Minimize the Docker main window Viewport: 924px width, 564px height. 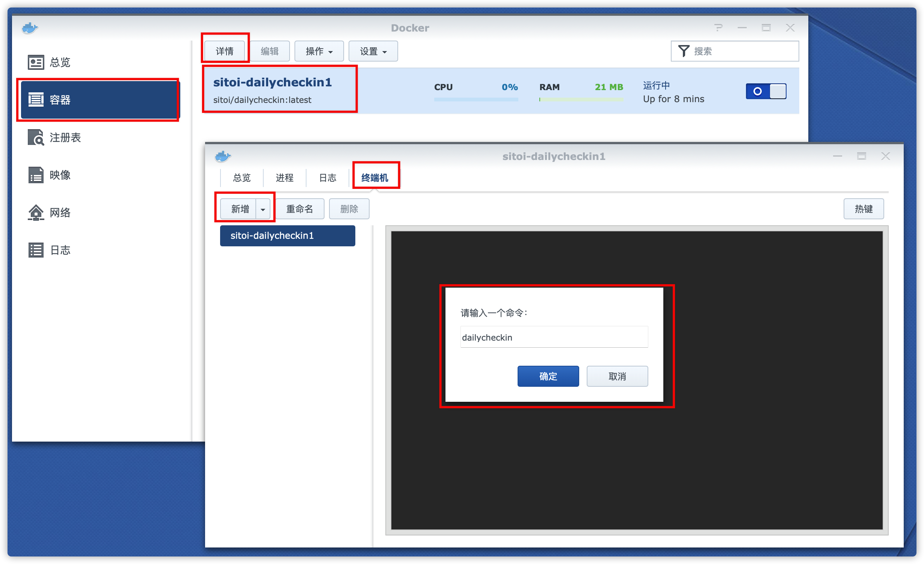click(742, 28)
